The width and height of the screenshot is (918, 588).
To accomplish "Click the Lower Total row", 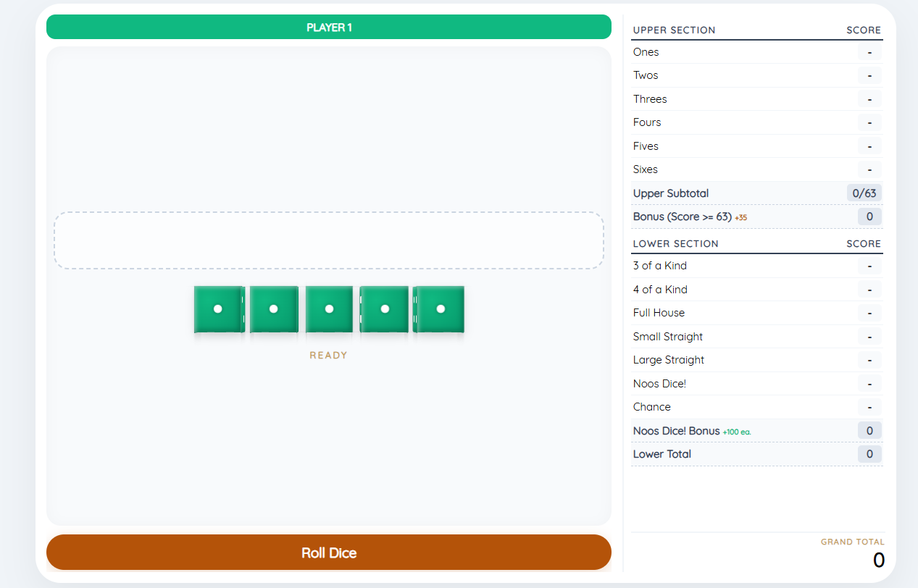I will tap(757, 454).
